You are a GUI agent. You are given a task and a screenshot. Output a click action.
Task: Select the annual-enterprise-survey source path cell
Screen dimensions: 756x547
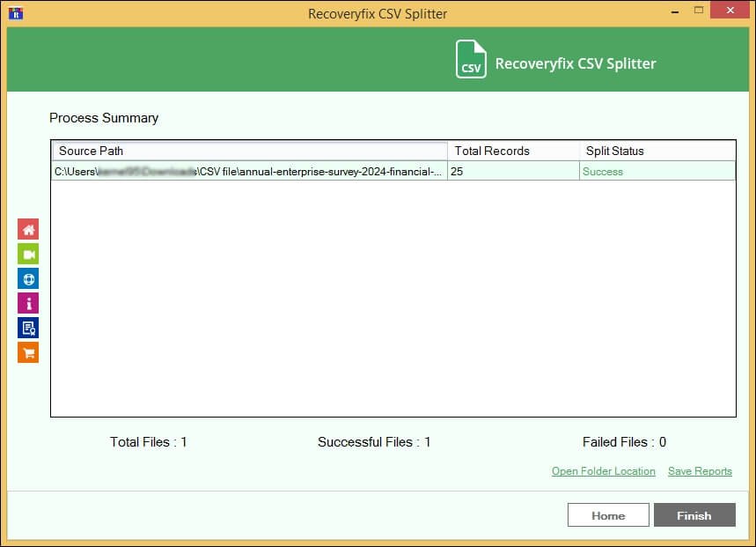coord(249,171)
